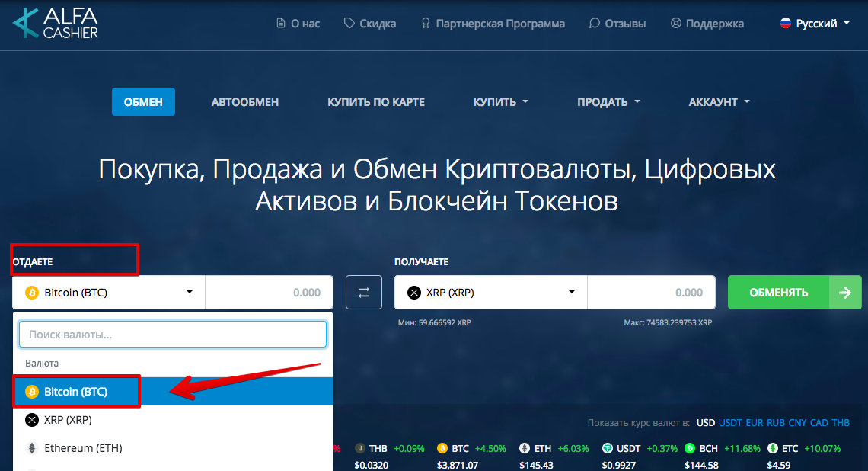The width and height of the screenshot is (868, 471).
Task: Click the speech bubble icon beside Отзывы
Action: [594, 24]
